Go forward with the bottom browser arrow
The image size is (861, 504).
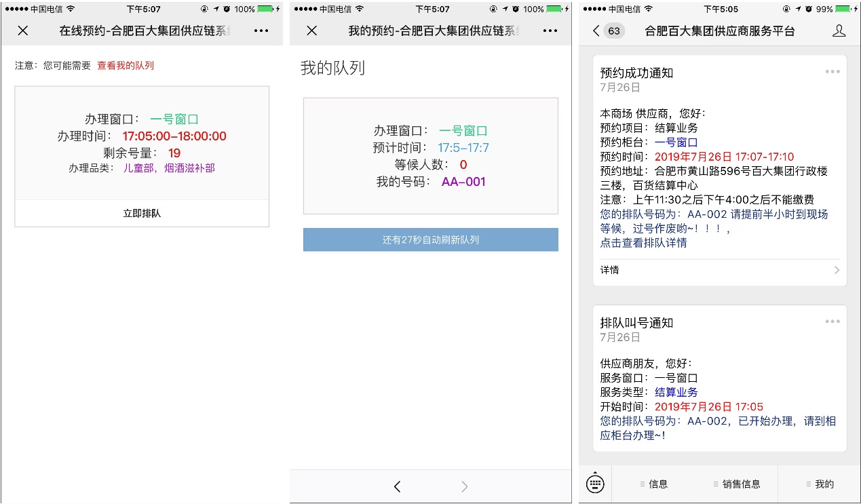click(464, 486)
